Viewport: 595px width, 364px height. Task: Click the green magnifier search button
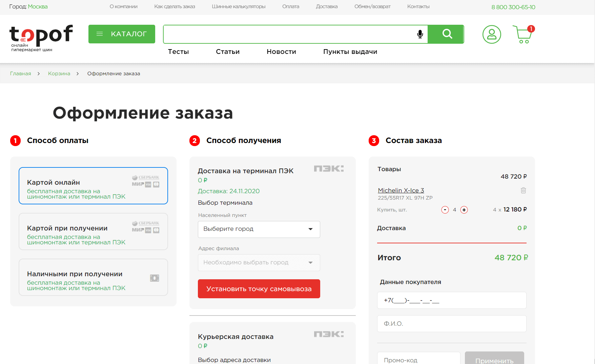[446, 34]
